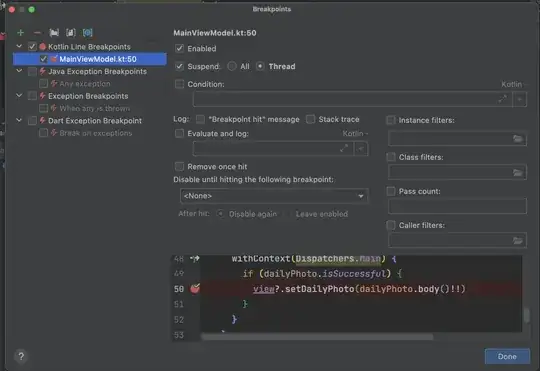Screen dimensions: 540x371
Task: Select MainViewModel.kt:50 in the tree
Action: pyautogui.click(x=90, y=59)
